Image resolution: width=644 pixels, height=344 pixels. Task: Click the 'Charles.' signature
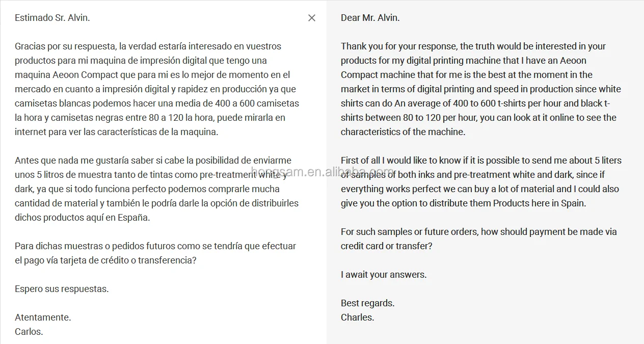pyautogui.click(x=357, y=317)
